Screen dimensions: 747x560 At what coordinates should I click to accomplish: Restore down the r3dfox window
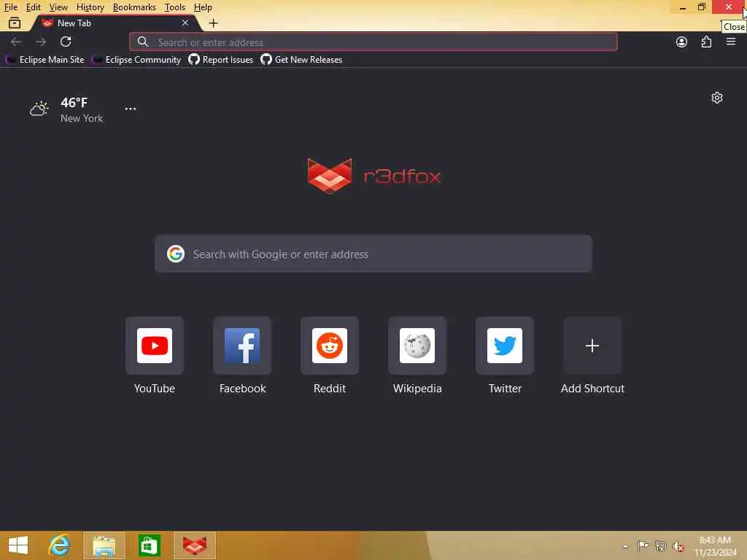(701, 7)
